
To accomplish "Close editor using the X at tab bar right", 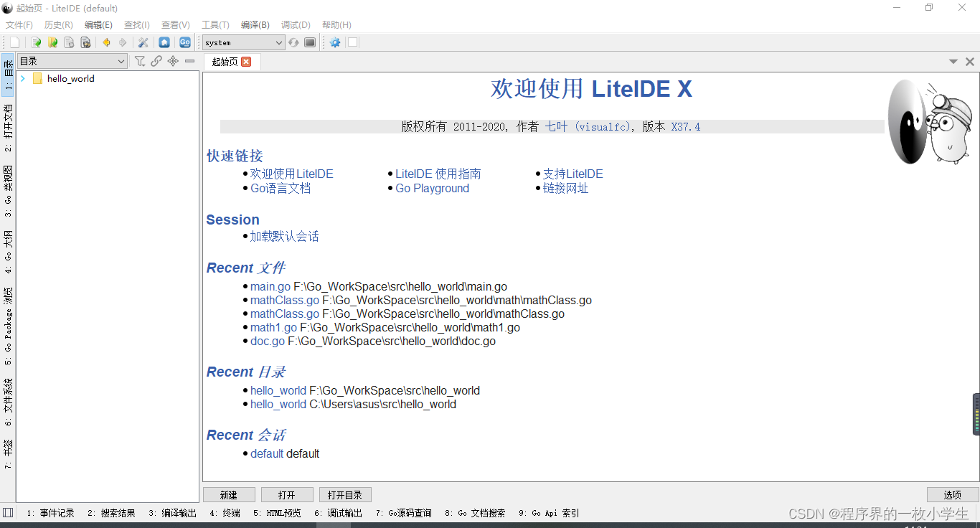I will [x=970, y=62].
